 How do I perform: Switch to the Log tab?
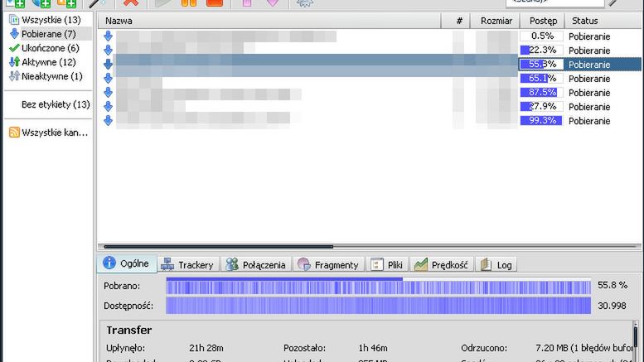[x=496, y=265]
